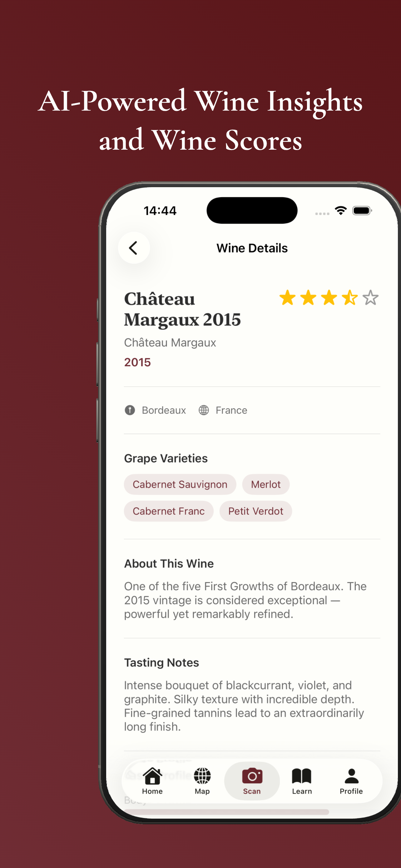Tap the Wi-Fi status icon

click(x=341, y=210)
